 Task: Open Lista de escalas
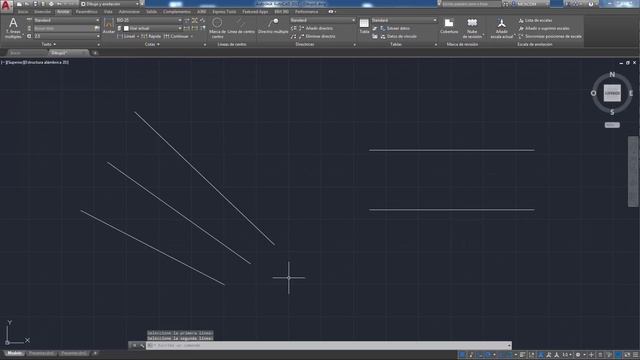535,20
